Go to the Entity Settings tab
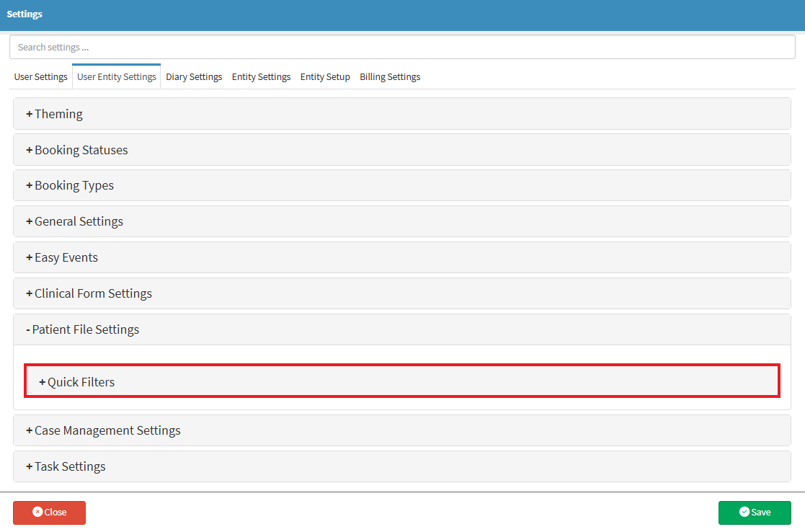This screenshot has width=805, height=532. click(x=261, y=77)
